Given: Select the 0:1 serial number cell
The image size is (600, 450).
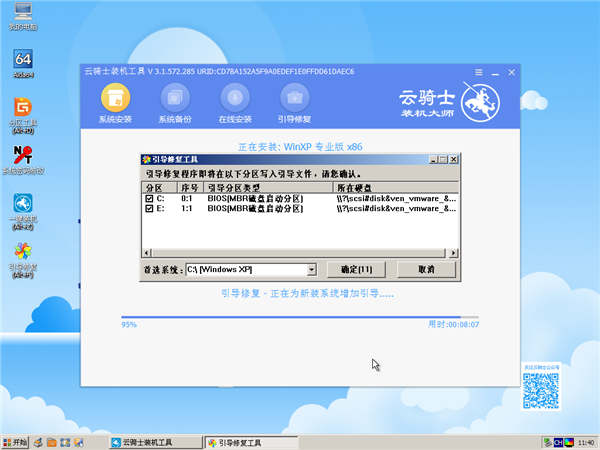Looking at the screenshot, I should click(x=186, y=199).
